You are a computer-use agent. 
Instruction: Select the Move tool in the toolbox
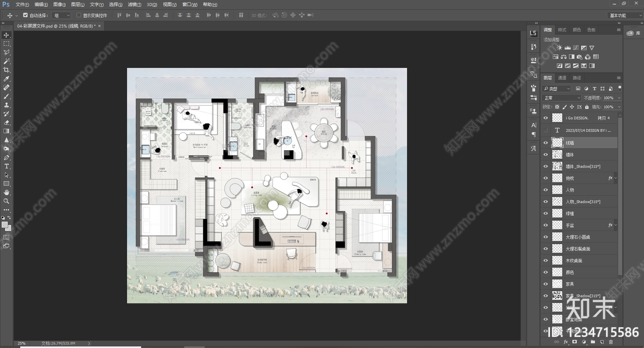click(x=6, y=35)
